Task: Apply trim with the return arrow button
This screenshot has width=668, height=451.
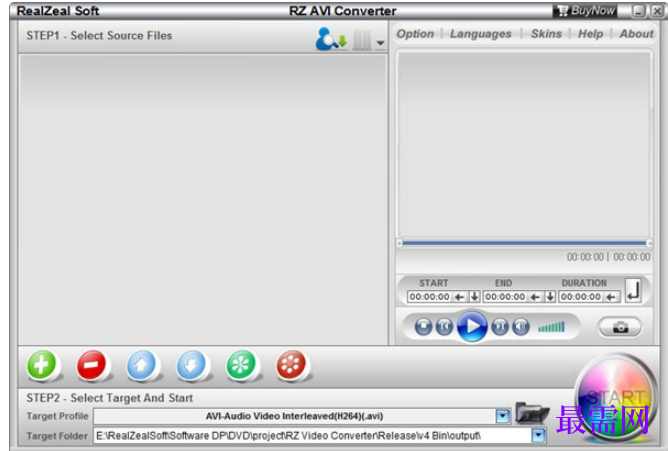Action: [x=633, y=291]
